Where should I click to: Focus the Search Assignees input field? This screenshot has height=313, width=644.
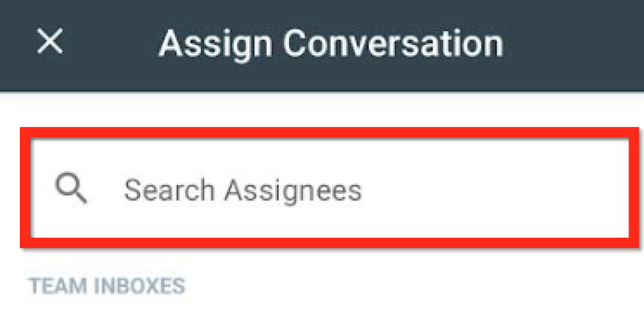330,188
